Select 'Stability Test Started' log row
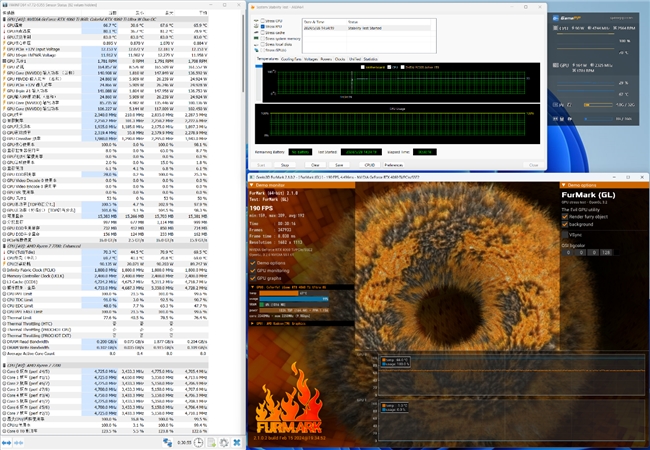Viewport: 650px width, 450px height. [x=369, y=28]
